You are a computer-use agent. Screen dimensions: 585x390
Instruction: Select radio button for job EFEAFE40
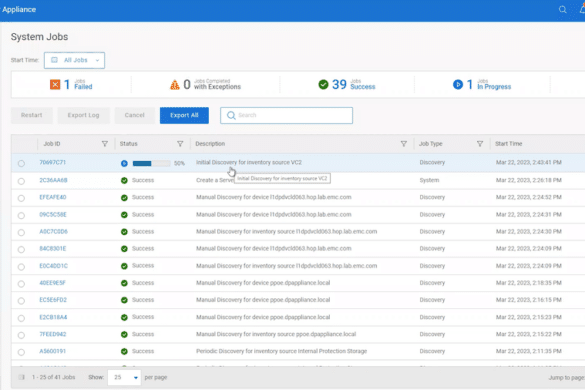tap(21, 198)
